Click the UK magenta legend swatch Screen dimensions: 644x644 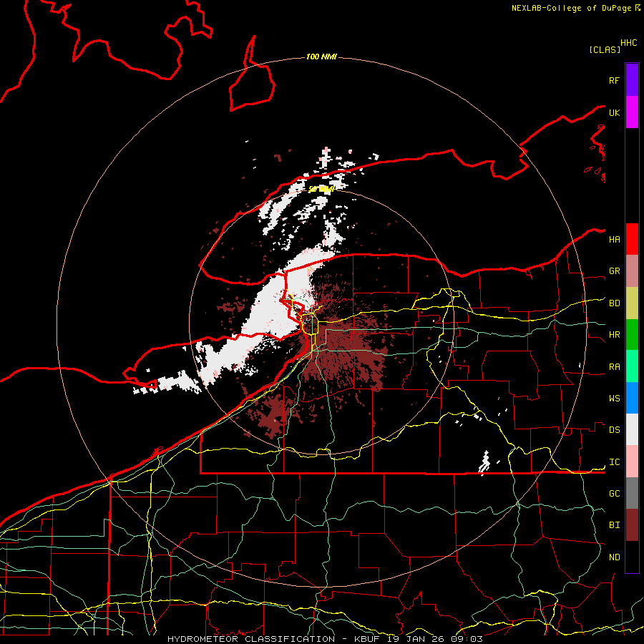click(632, 112)
